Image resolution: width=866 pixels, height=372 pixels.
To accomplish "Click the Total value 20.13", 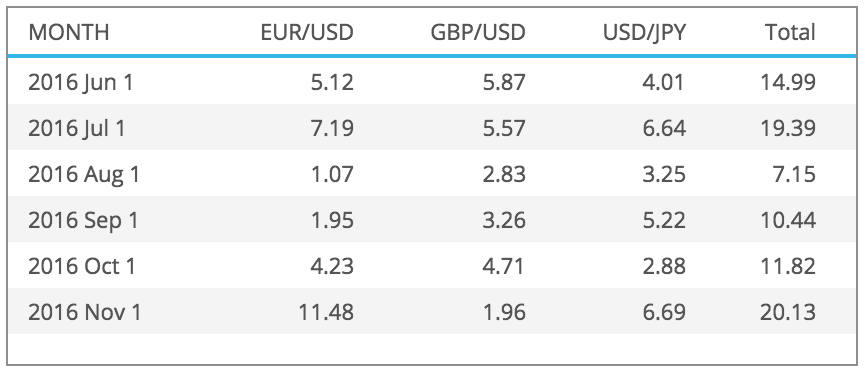I will (788, 313).
